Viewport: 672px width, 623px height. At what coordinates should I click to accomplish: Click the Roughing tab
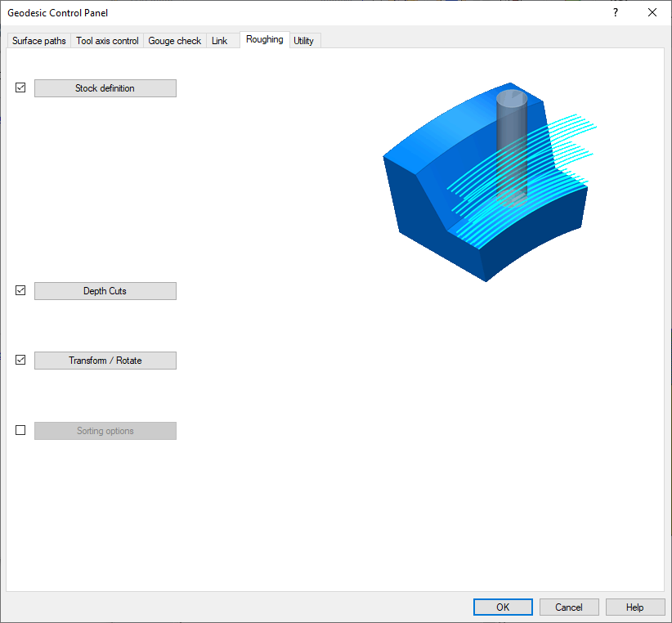pyautogui.click(x=264, y=39)
